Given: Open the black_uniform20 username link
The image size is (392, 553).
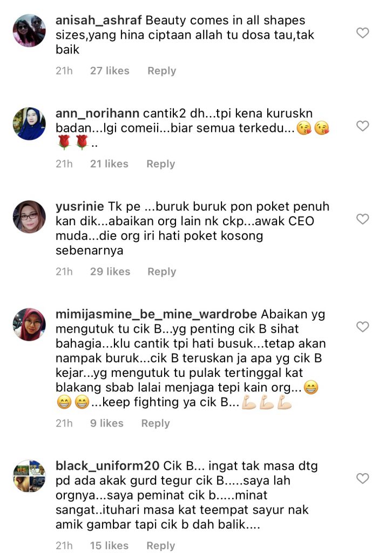Looking at the screenshot, I should click(107, 466).
